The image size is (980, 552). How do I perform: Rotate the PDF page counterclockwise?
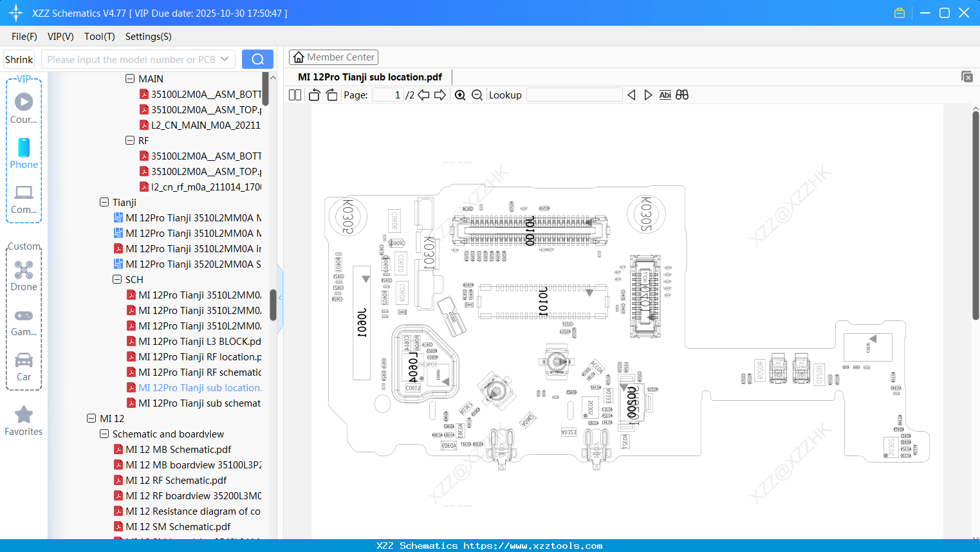tap(313, 95)
